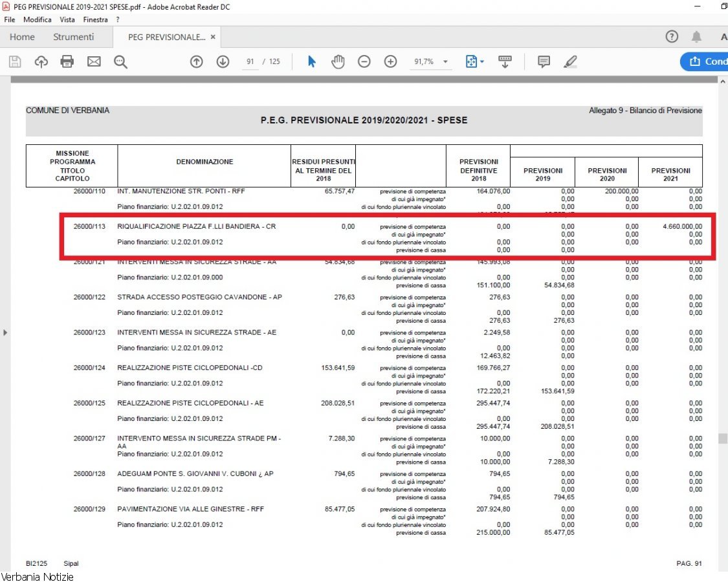
Task: Expand the fit page options dropdown
Action: (x=481, y=62)
